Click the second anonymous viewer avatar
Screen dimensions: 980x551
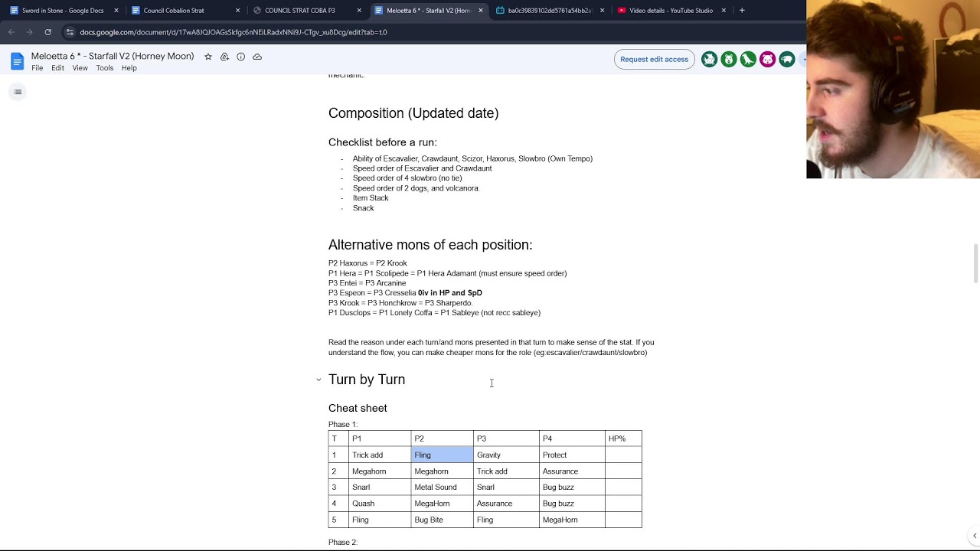click(x=729, y=60)
